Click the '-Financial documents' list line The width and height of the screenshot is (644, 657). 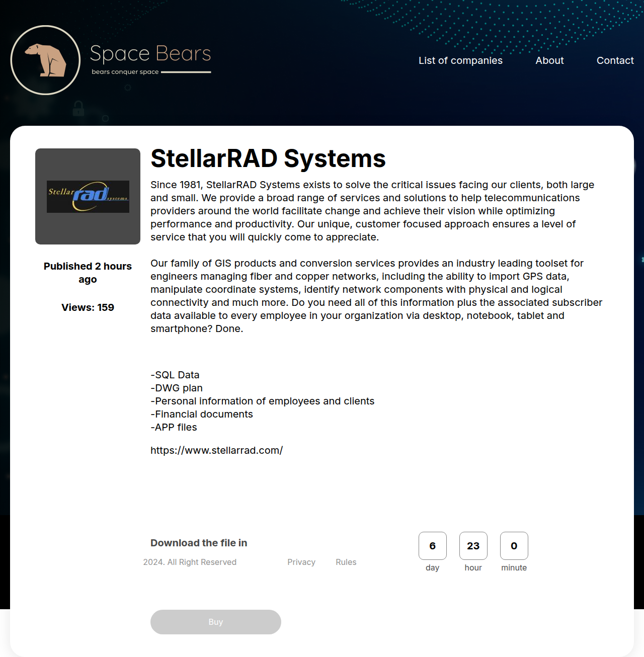pyautogui.click(x=202, y=414)
